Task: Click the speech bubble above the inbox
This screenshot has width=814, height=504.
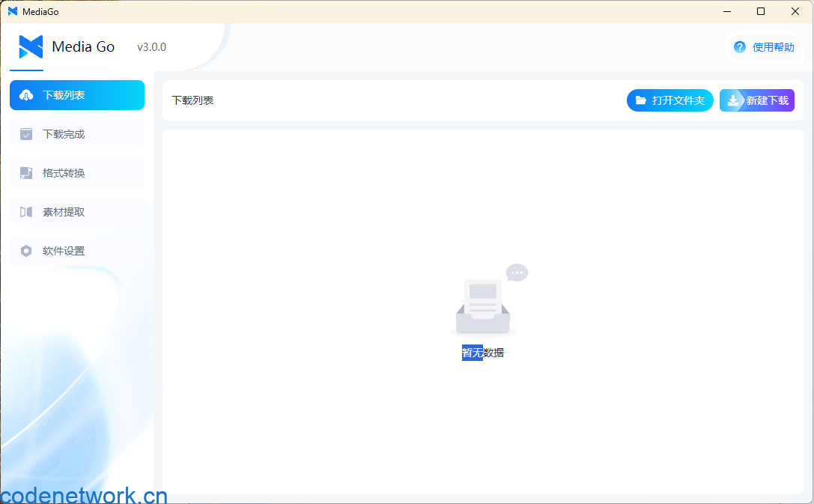Action: [517, 273]
